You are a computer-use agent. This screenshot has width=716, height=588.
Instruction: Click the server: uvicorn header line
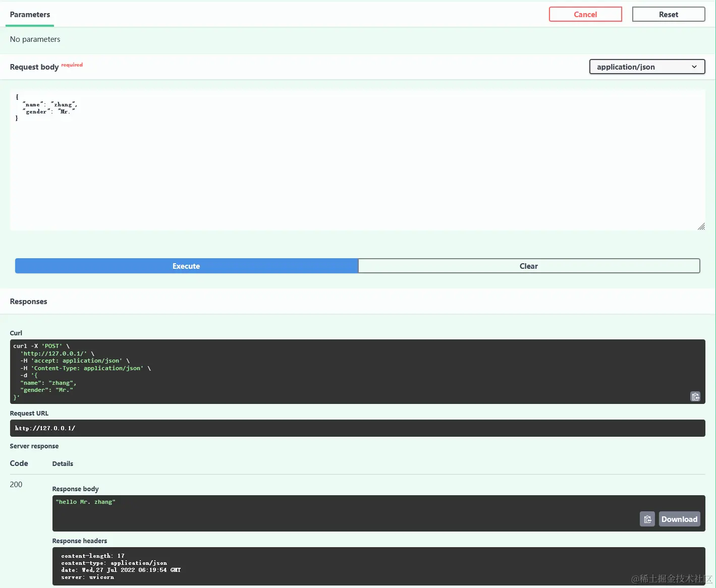pyautogui.click(x=87, y=577)
